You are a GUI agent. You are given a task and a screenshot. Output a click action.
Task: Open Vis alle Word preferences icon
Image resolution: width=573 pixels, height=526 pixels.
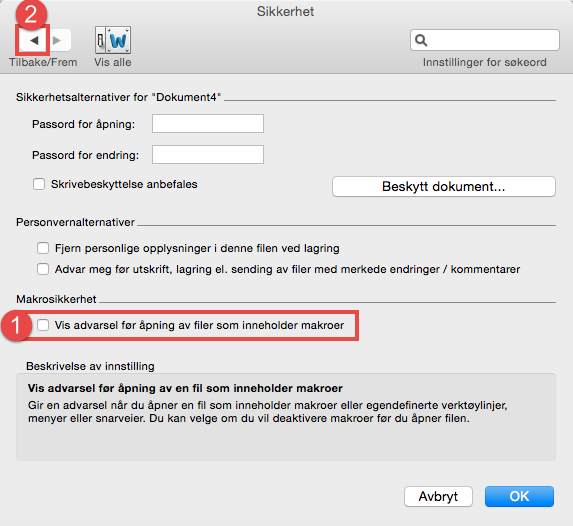[x=113, y=40]
